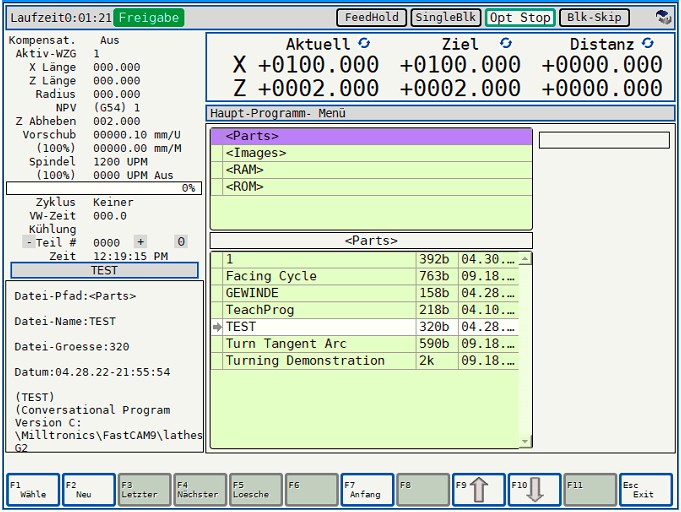Click the Zeit 12:19:15 PM clock value
This screenshot has height=512, width=681.
(x=130, y=256)
